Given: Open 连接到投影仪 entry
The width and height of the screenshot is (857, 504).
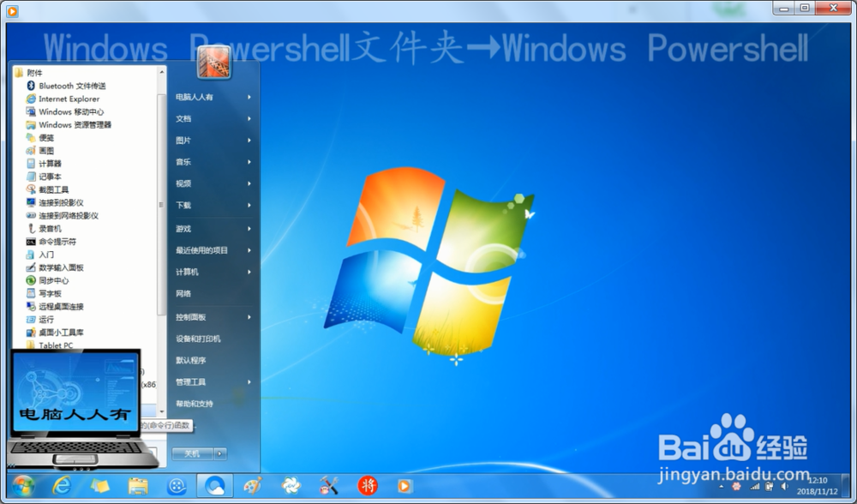Looking at the screenshot, I should coord(55,203).
